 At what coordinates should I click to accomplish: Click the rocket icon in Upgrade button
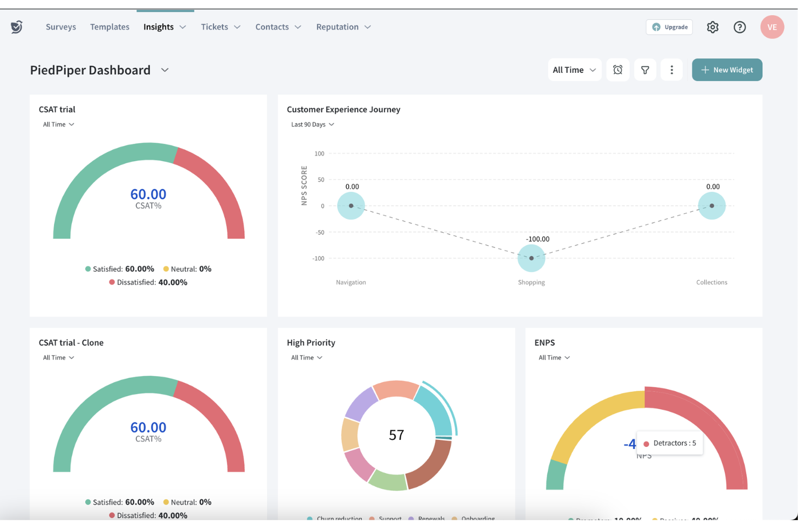point(656,27)
